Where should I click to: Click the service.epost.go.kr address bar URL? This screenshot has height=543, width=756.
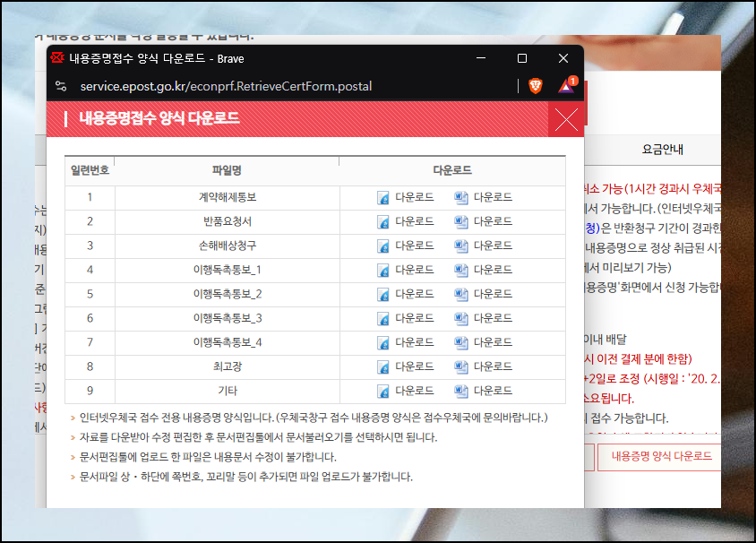pos(226,86)
